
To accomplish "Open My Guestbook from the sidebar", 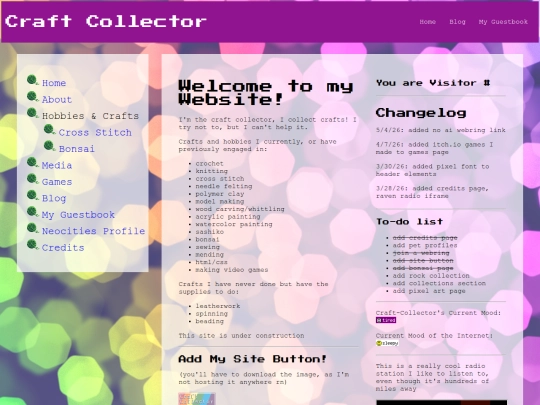I will pos(78,215).
